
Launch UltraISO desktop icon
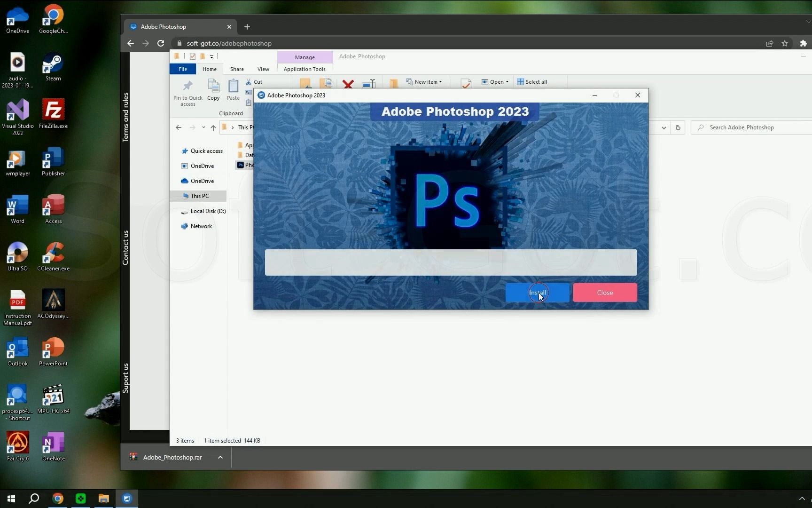coord(17,256)
